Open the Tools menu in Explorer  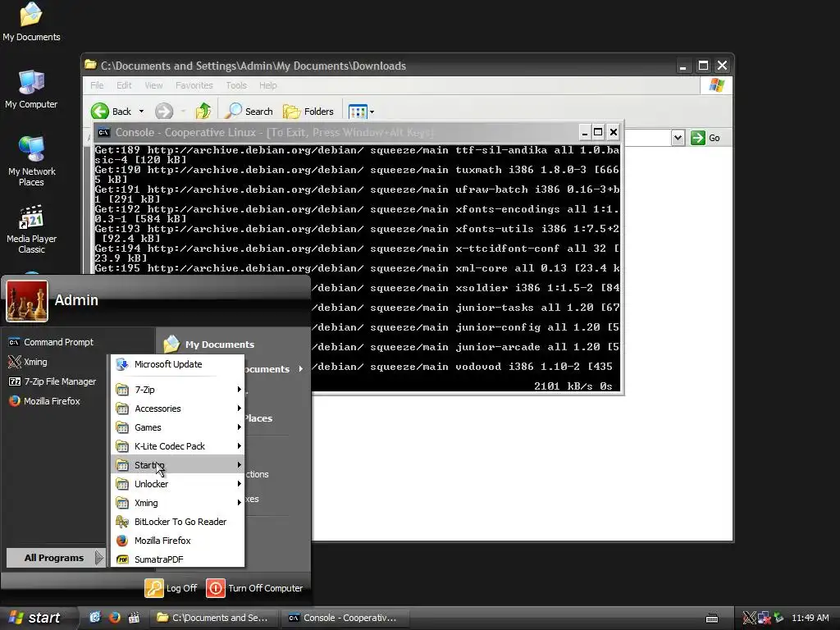pyautogui.click(x=236, y=85)
